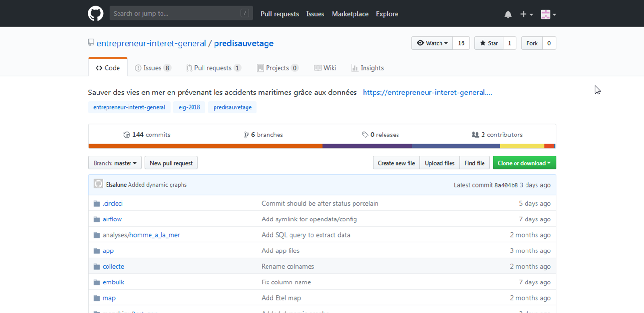
Task: Select the eig-2018 topic tag
Action: tap(189, 107)
